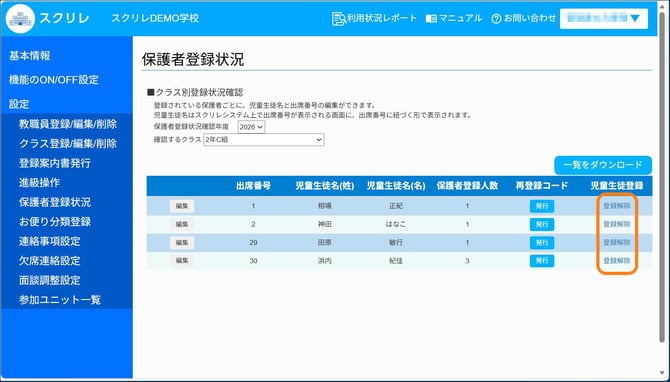Go to クラス登録/編集/削除

[x=68, y=144]
